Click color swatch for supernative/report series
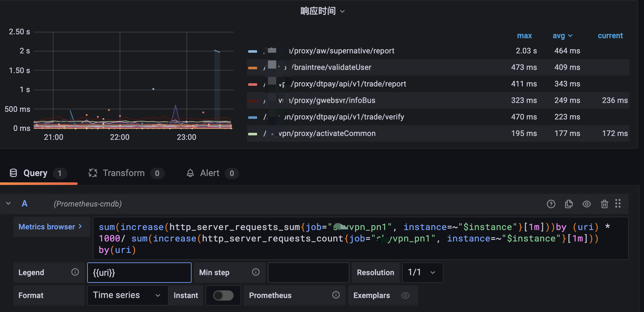The image size is (644, 312). (253, 51)
